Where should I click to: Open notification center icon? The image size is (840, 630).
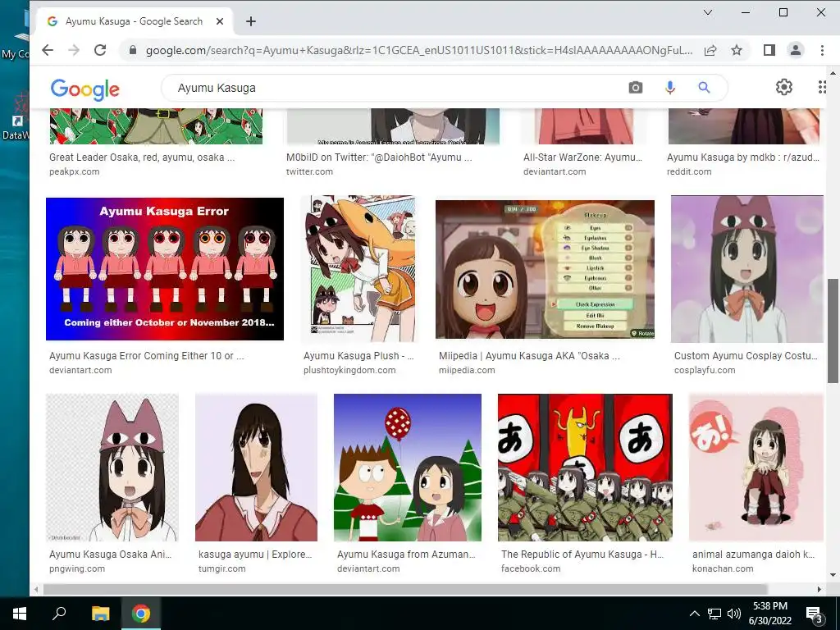pos(815,614)
